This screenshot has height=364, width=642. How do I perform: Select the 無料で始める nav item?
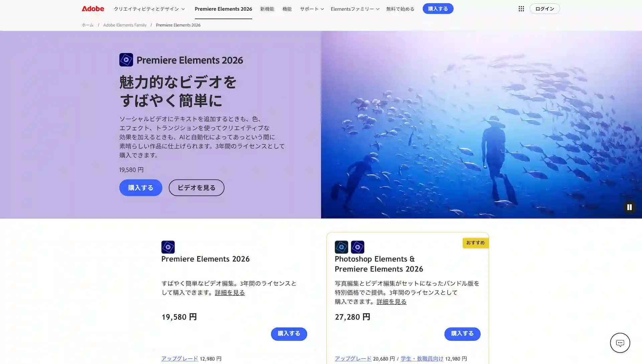(x=400, y=9)
